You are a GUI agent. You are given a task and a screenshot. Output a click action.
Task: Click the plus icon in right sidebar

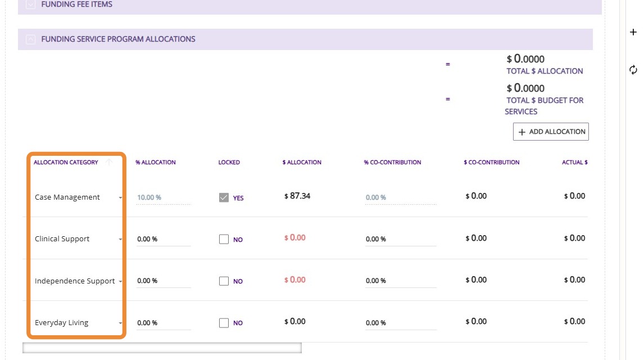[x=633, y=33]
